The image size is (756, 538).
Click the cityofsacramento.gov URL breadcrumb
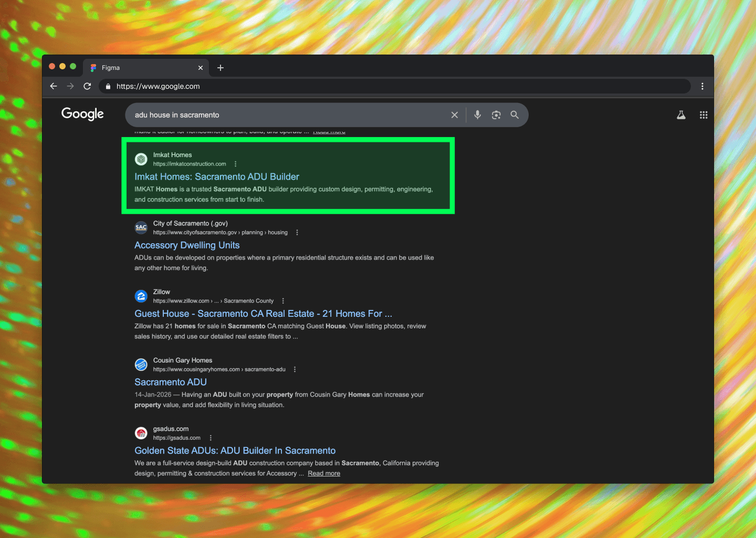click(220, 232)
